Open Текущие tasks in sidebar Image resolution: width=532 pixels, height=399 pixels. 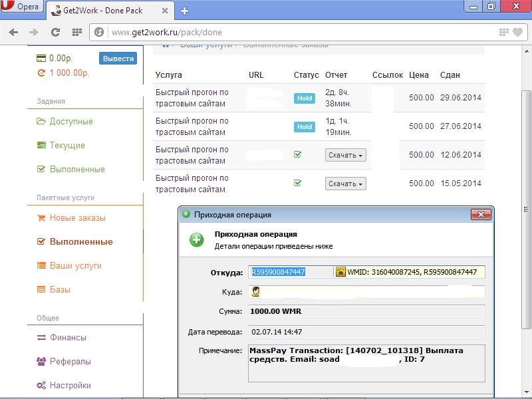[x=67, y=145]
